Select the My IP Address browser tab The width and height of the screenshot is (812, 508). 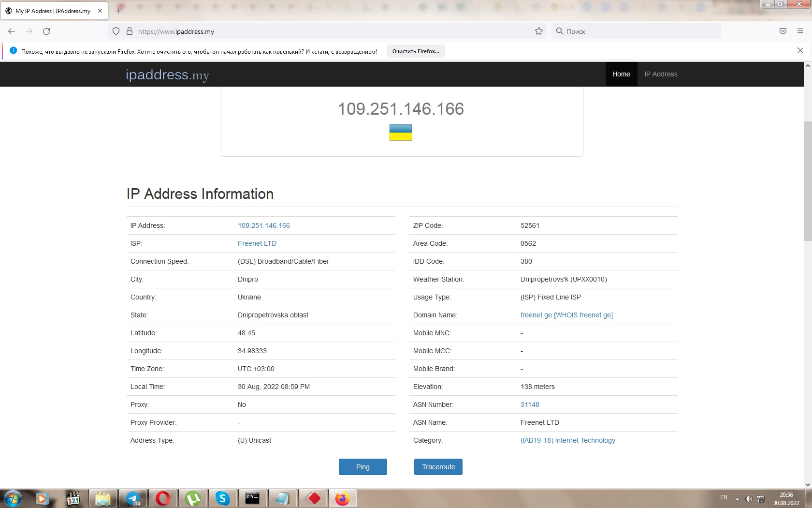[x=54, y=11]
